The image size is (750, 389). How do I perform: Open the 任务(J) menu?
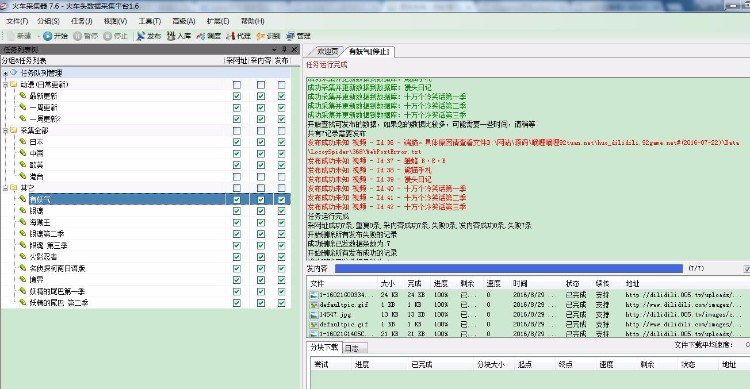(x=81, y=21)
